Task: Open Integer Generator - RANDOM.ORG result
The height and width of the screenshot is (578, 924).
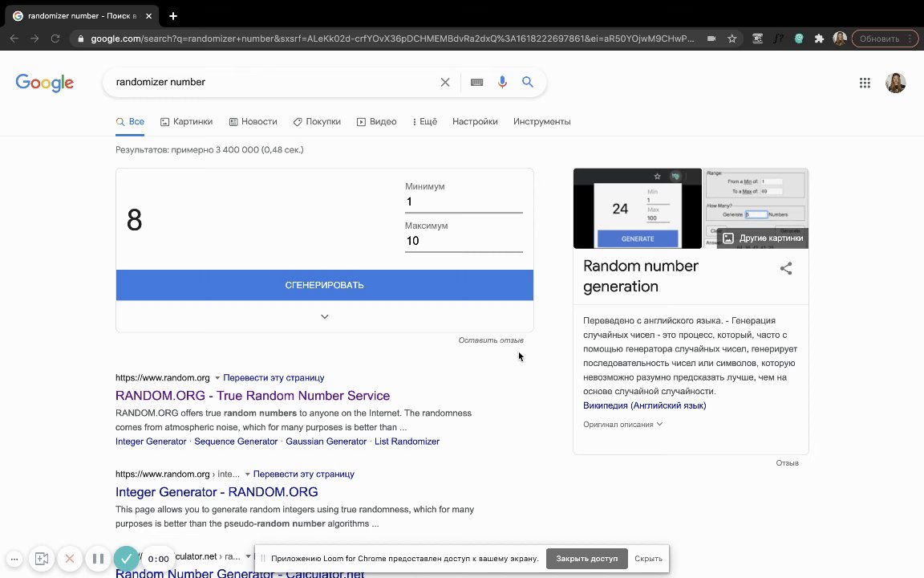Action: 217,492
